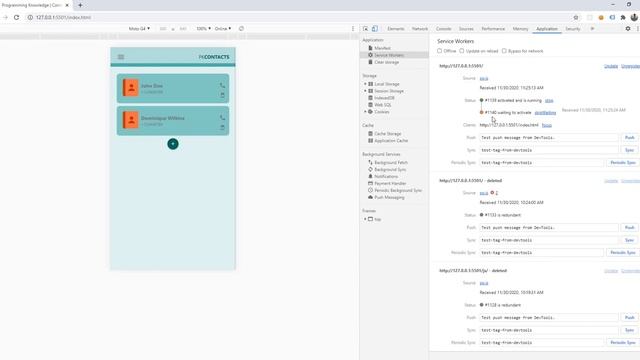640x360 pixels.
Task: Switch to the Elements tab
Action: tap(396, 29)
